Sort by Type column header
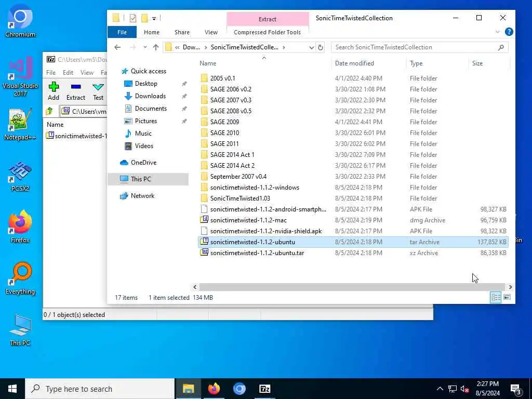 (x=437, y=63)
